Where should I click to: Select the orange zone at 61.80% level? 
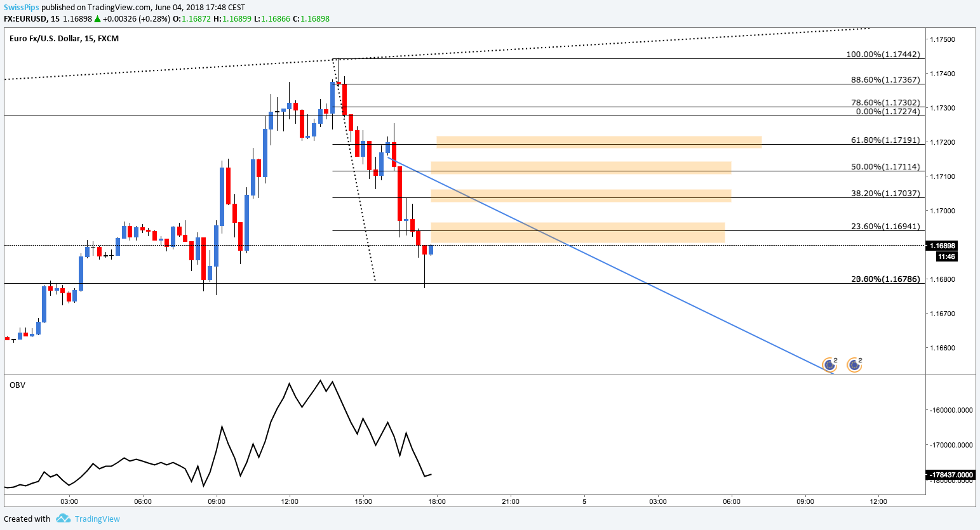599,142
